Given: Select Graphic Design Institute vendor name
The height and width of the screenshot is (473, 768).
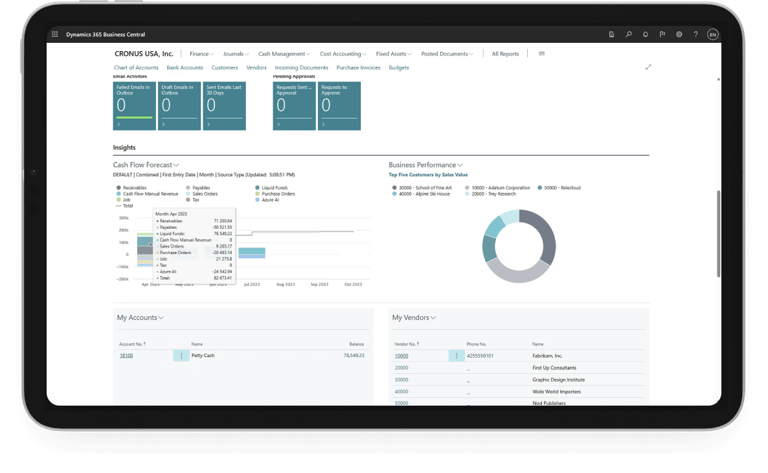Looking at the screenshot, I should [x=558, y=380].
